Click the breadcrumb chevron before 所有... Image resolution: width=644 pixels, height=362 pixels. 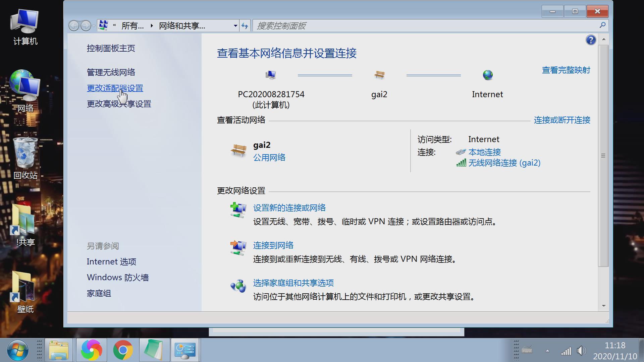[114, 25]
